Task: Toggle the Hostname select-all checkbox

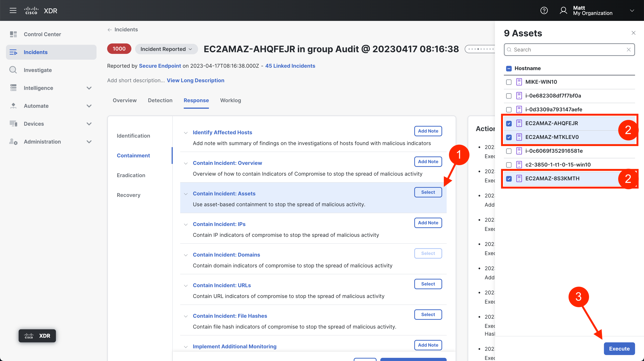Action: [x=509, y=68]
